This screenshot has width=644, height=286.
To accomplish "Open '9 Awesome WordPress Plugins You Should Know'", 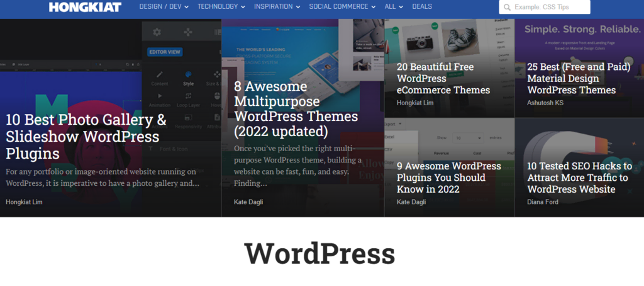I will pyautogui.click(x=448, y=178).
